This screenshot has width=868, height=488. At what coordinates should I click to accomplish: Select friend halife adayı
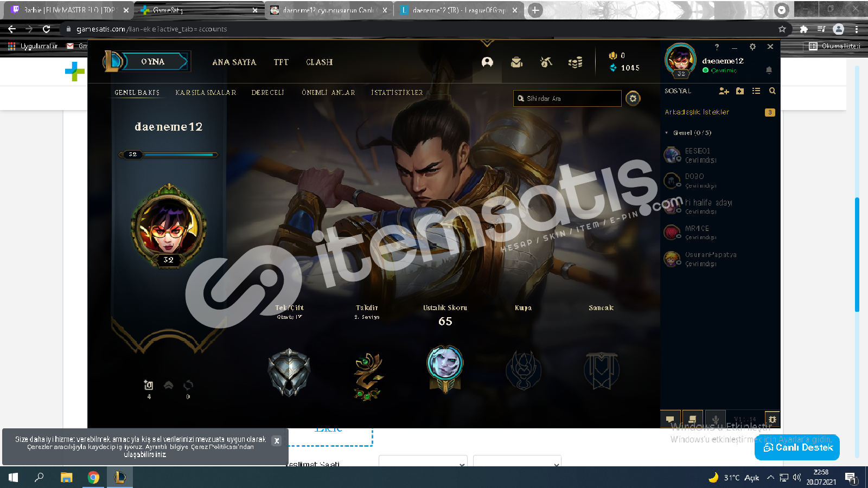pyautogui.click(x=719, y=207)
